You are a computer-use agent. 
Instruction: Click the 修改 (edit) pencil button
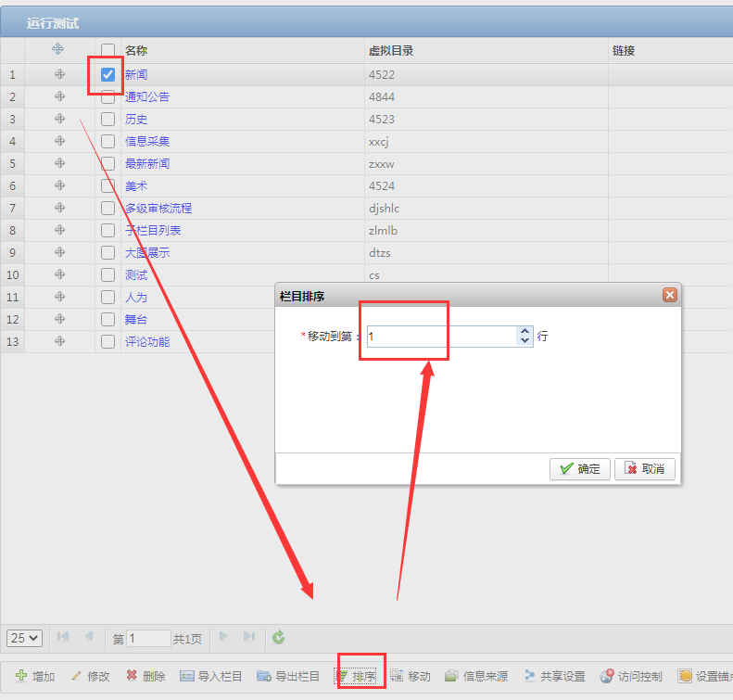90,677
